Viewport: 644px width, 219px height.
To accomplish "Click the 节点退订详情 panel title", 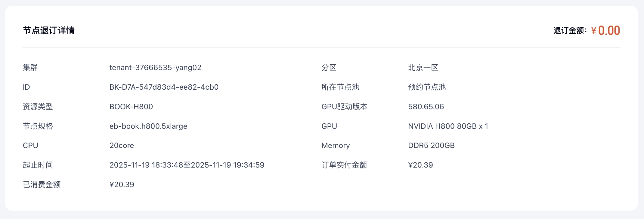I will pyautogui.click(x=49, y=30).
